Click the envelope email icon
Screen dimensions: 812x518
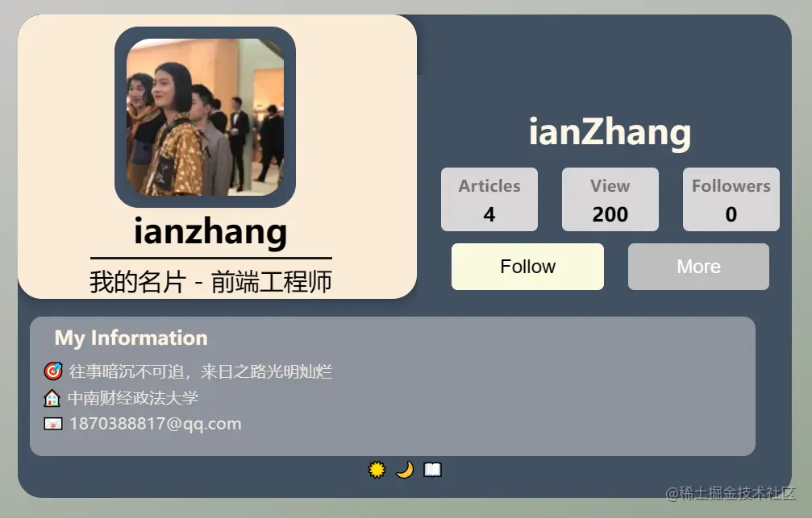tap(53, 424)
